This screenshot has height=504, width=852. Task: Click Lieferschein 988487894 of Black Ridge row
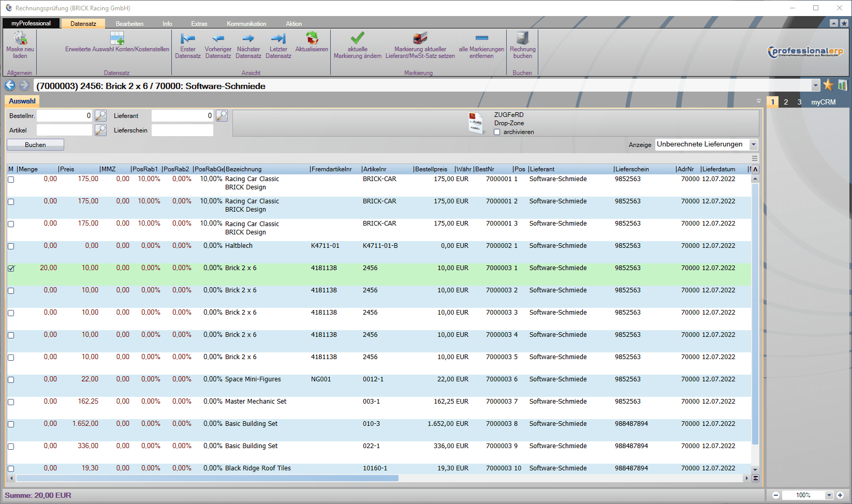(631, 468)
